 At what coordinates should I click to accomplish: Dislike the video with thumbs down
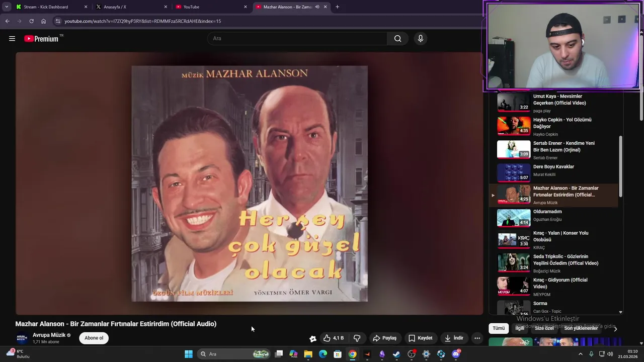[x=357, y=338]
